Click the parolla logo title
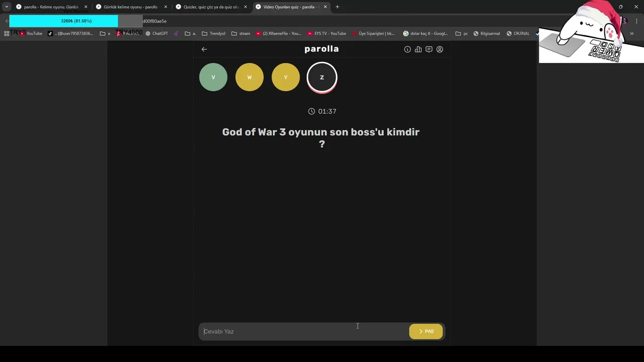644x362 pixels. pos(321,49)
